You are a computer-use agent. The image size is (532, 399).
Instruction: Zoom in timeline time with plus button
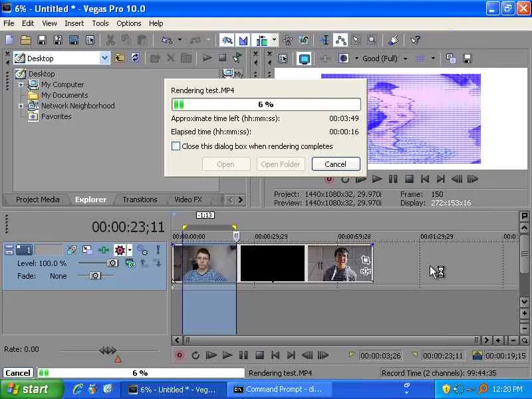(497, 340)
